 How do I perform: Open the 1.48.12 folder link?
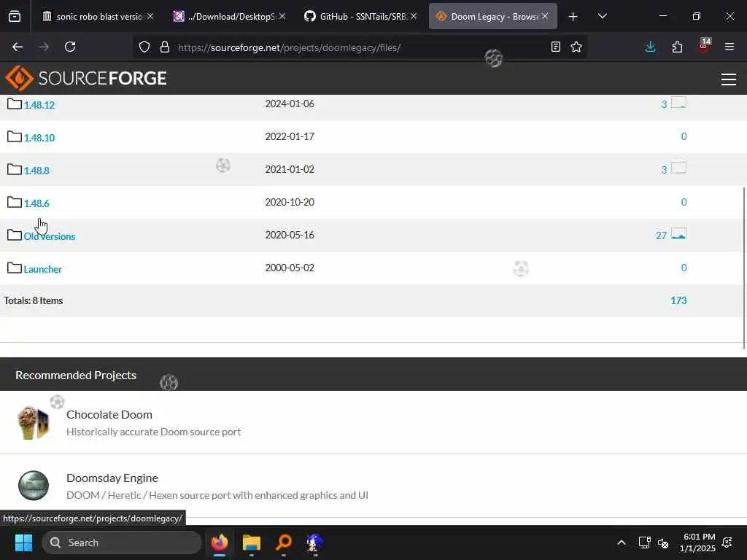point(39,105)
